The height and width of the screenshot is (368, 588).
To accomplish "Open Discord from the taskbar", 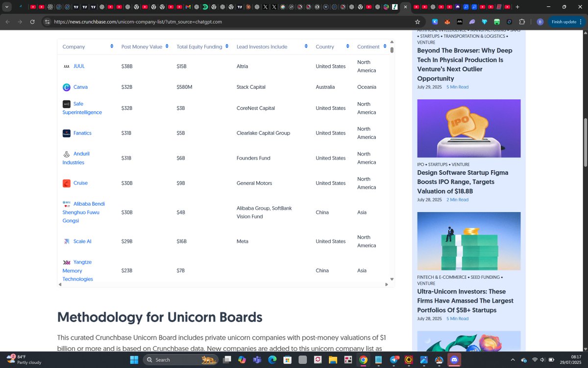I will point(454,360).
